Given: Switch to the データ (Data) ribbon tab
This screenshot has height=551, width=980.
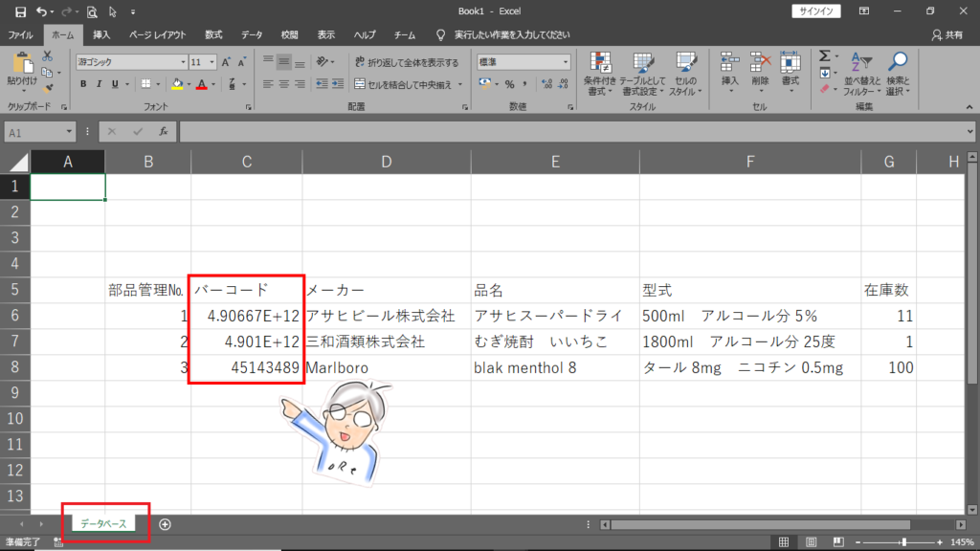Looking at the screenshot, I should pos(252,34).
